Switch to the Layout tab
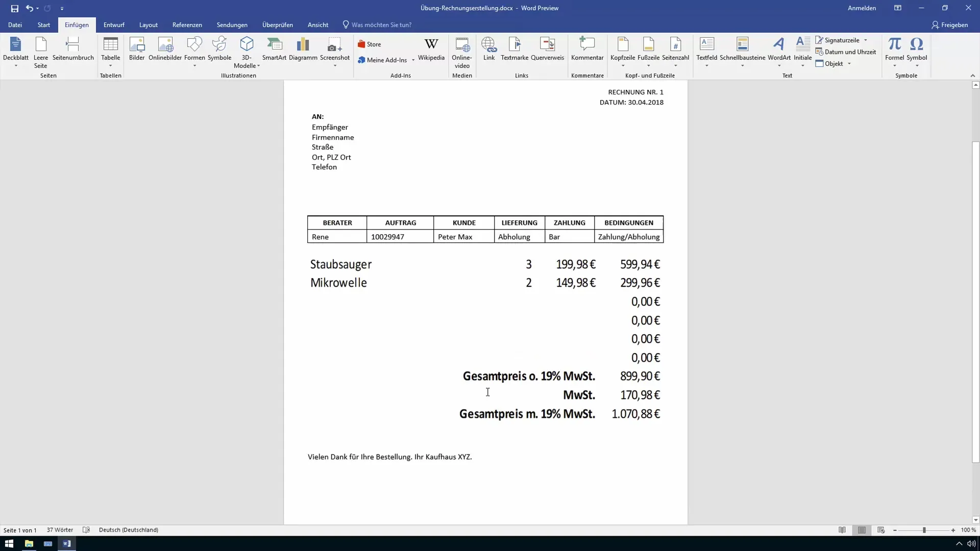Screen dimensions: 980x551 pyautogui.click(x=149, y=25)
